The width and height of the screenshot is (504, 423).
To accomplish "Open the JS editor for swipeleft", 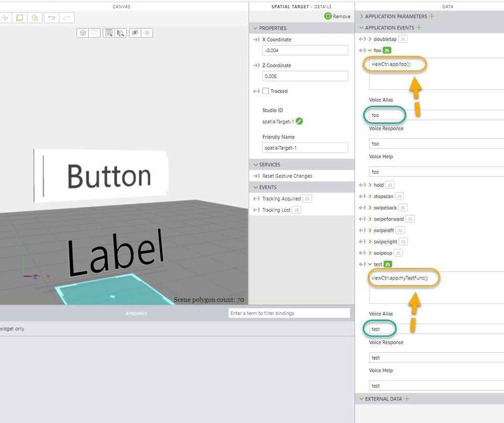I will click(400, 230).
